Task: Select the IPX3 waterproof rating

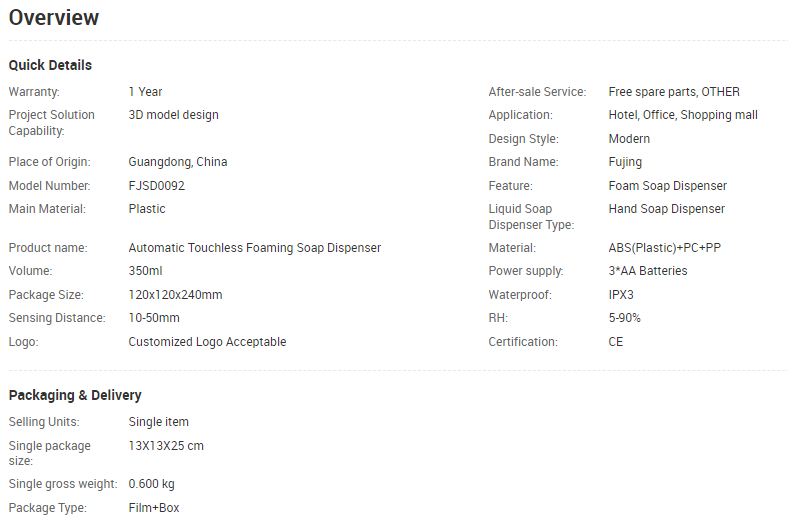Action: [621, 295]
